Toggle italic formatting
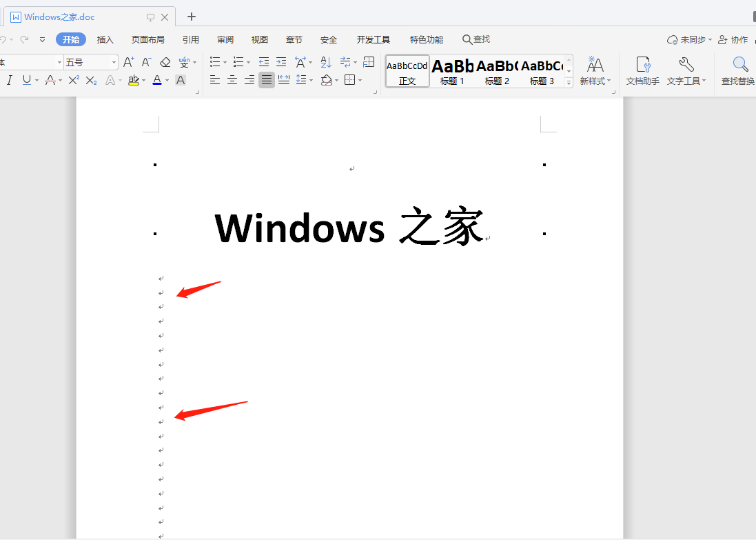756x540 pixels. pos(10,80)
